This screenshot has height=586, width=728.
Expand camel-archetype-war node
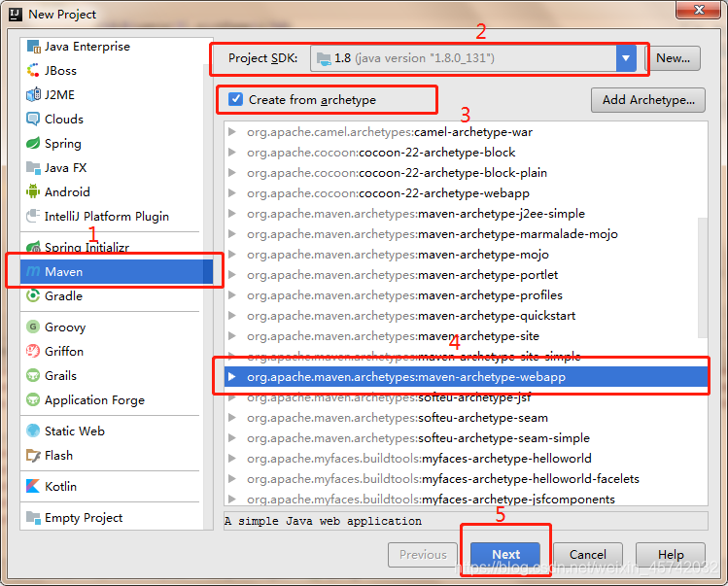[232, 132]
